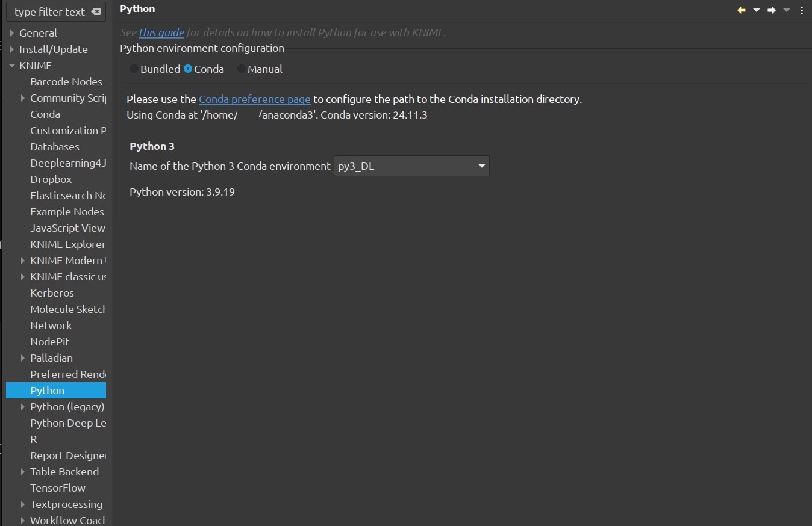Open General preferences
This screenshot has width=812, height=526.
38,33
